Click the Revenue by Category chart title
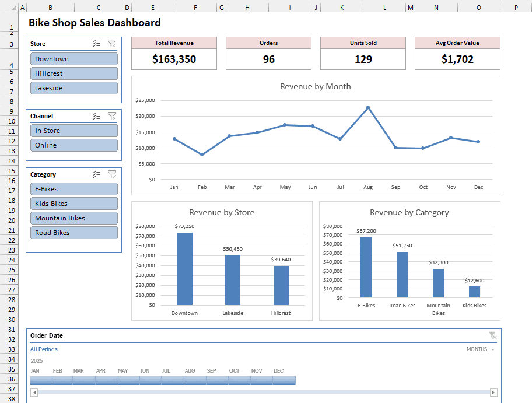Image resolution: width=532 pixels, height=403 pixels. (409, 212)
